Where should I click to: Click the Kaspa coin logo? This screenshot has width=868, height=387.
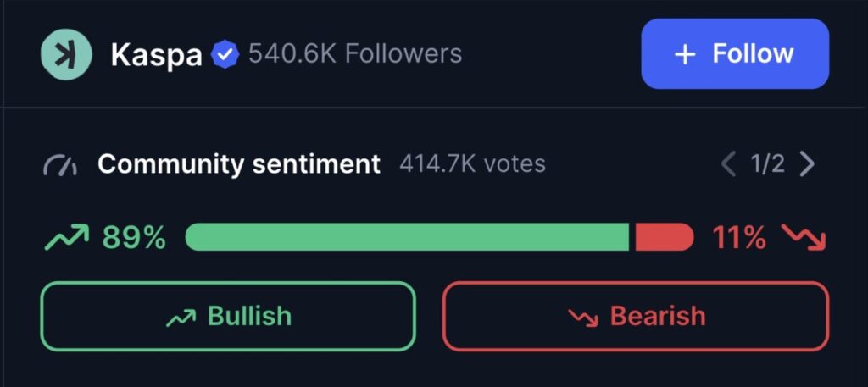(66, 54)
